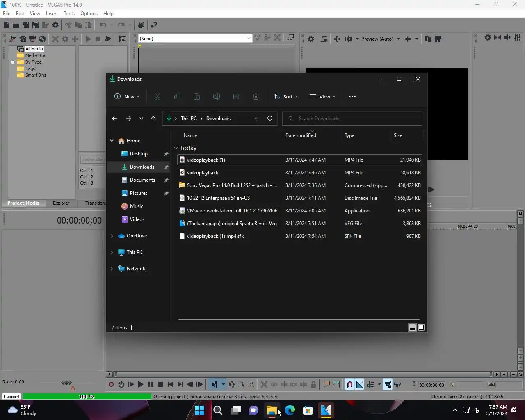
Task: Switch Explorer to details view button
Action: (412, 327)
